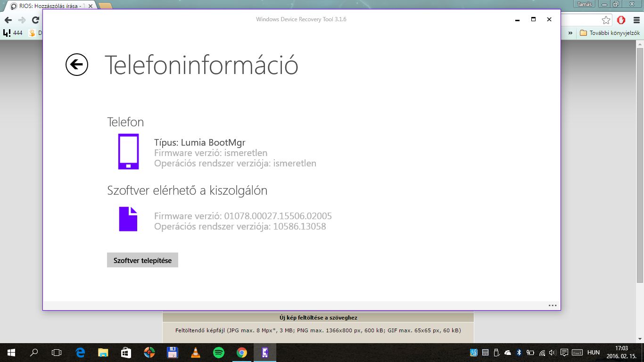
Task: Click the purple phone icon
Action: (128, 151)
